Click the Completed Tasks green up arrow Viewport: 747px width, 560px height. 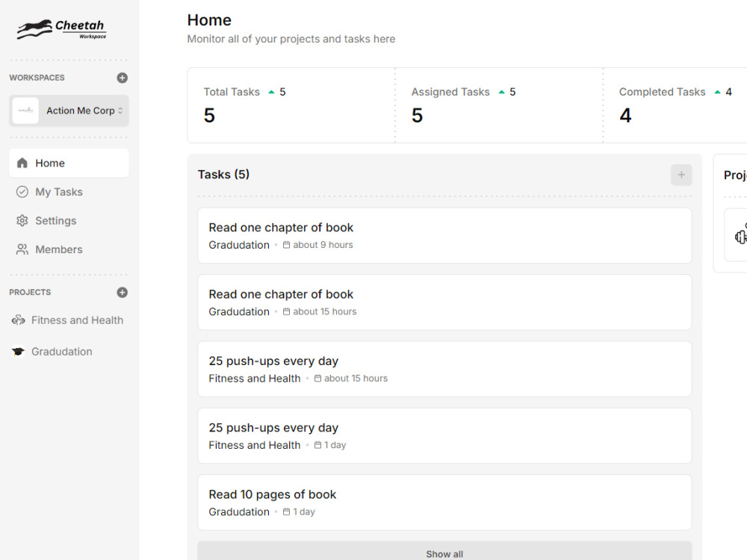717,92
